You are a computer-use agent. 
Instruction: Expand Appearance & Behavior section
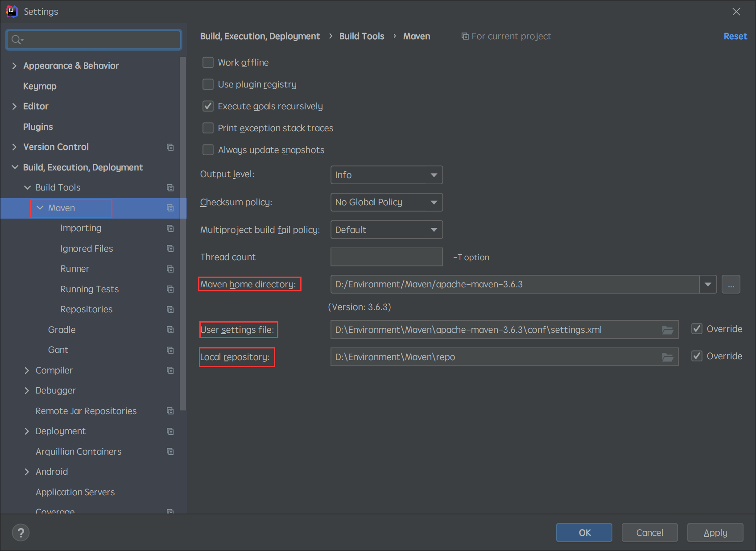[14, 66]
